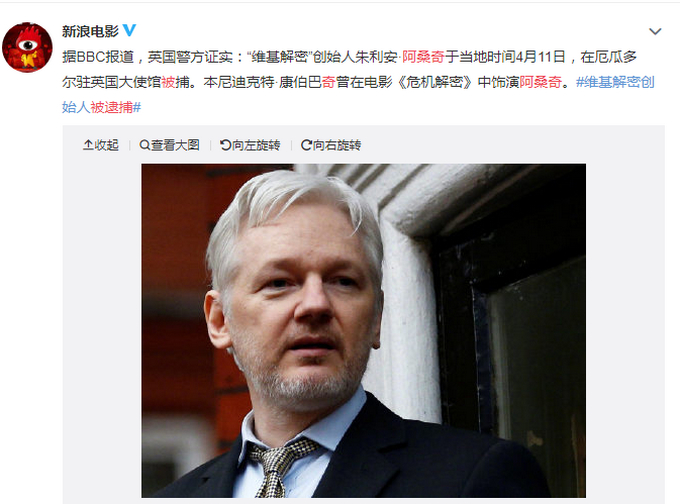Collapse the image with 收起
Viewport: 680px width, 504px height.
coord(101,145)
